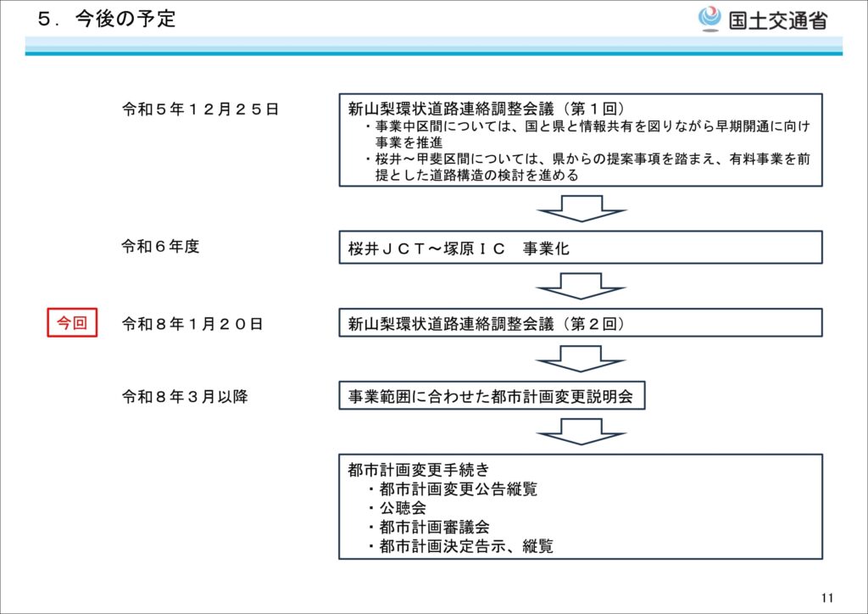Select the 桜井JCT～塚原IC 事業化 box
868x614 pixels.
581,248
